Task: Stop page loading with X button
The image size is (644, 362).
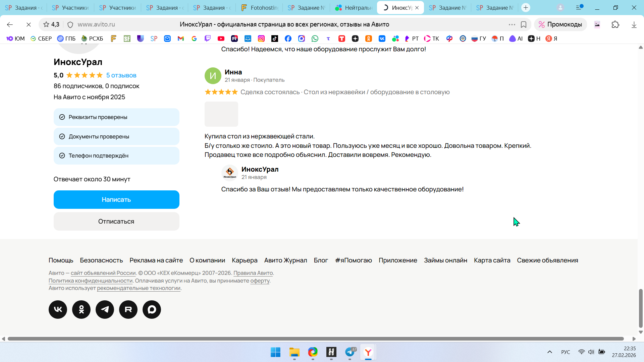Action: click(x=29, y=24)
